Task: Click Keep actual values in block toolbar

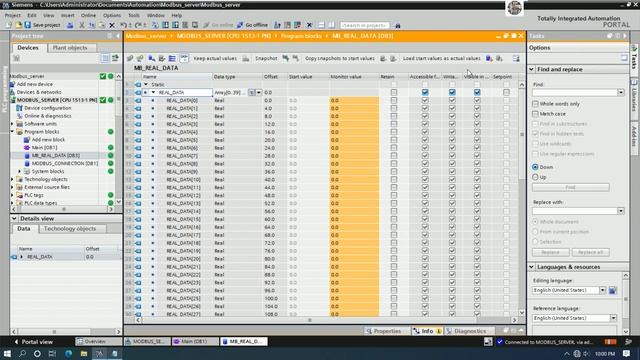Action: click(215, 58)
